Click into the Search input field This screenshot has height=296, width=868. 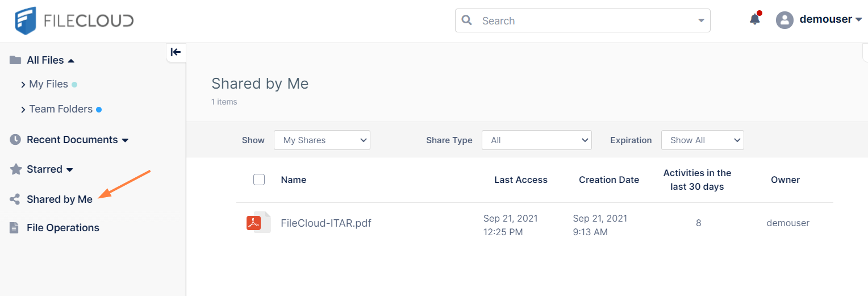click(x=585, y=21)
